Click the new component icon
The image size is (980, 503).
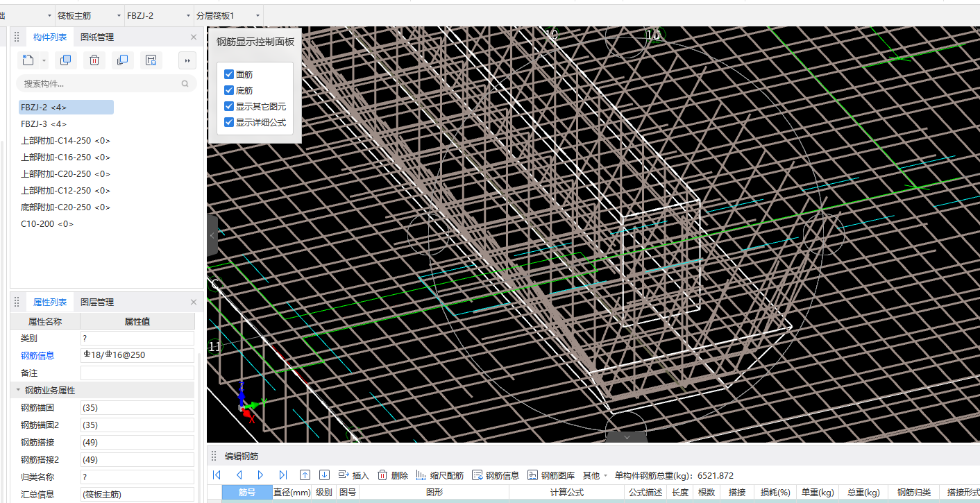tap(28, 60)
